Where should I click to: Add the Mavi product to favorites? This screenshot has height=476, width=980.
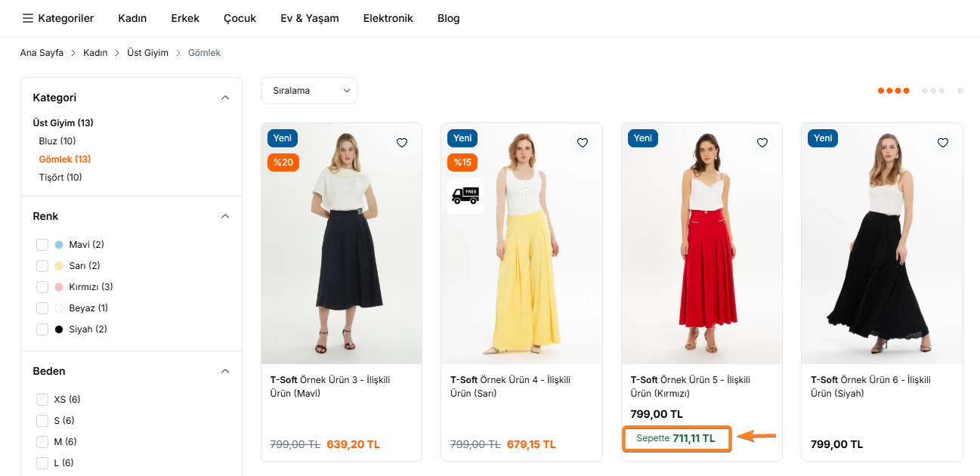coord(402,143)
